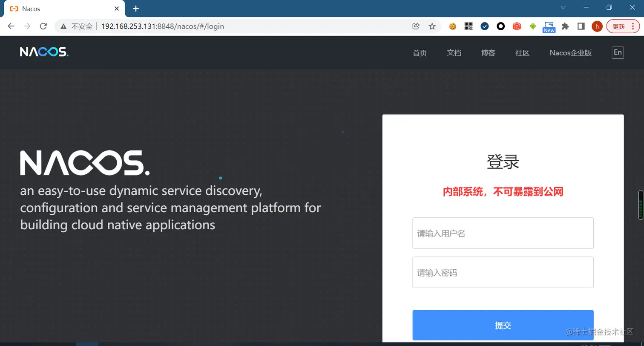644x346 pixels.
Task: Open 文档 in the navigation
Action: point(454,53)
